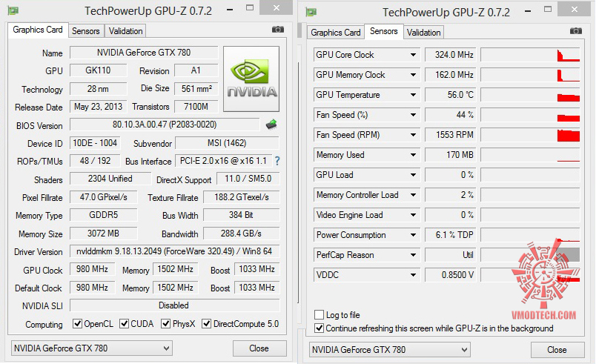Click the Name field showing NVIDIA GeForce GTX 780

coord(144,53)
